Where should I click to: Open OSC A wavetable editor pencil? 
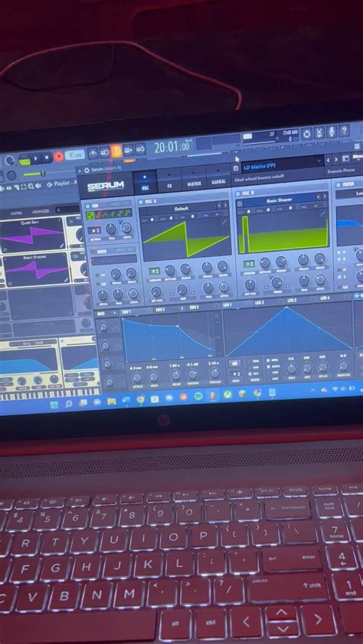(224, 222)
